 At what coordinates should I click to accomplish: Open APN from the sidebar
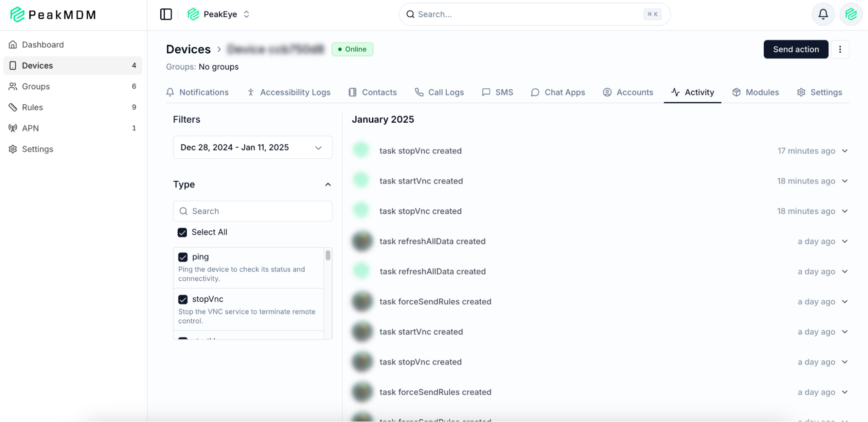click(x=30, y=128)
